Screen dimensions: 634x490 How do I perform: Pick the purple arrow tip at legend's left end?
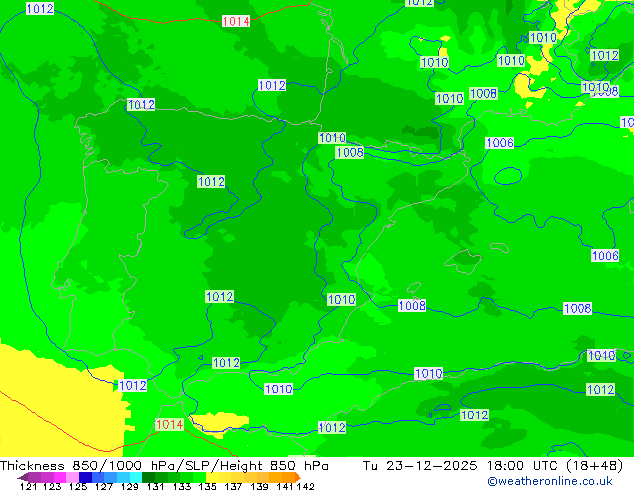(23, 477)
